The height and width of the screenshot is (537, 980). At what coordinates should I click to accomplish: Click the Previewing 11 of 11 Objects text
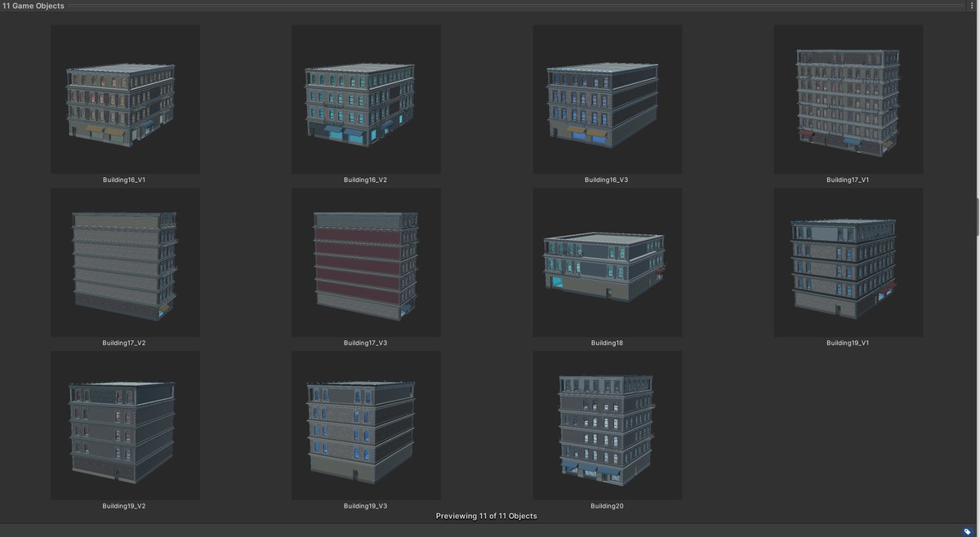(x=486, y=516)
